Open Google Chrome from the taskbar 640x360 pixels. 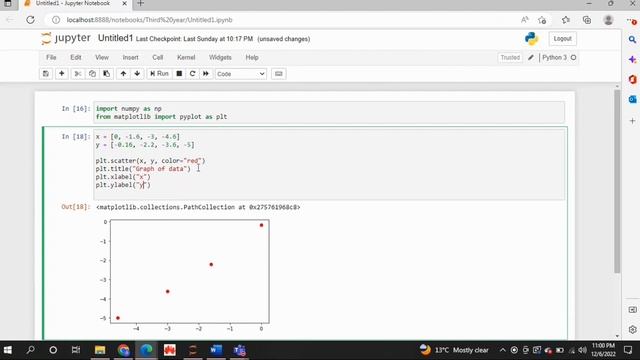click(123, 350)
